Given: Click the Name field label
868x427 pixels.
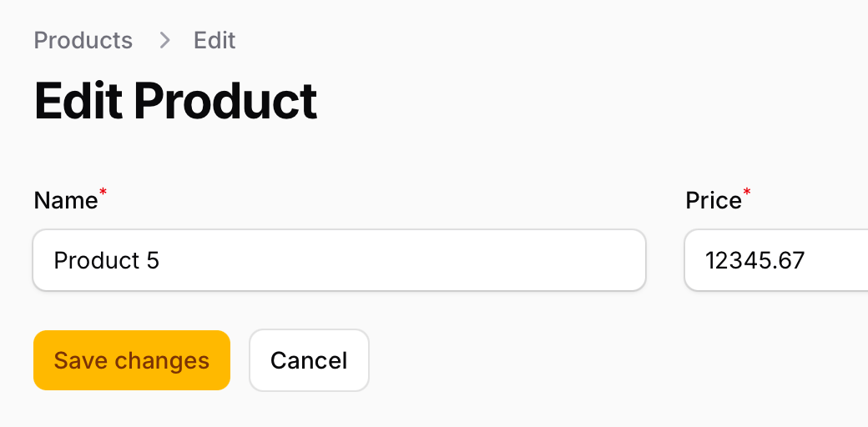Looking at the screenshot, I should pyautogui.click(x=66, y=200).
